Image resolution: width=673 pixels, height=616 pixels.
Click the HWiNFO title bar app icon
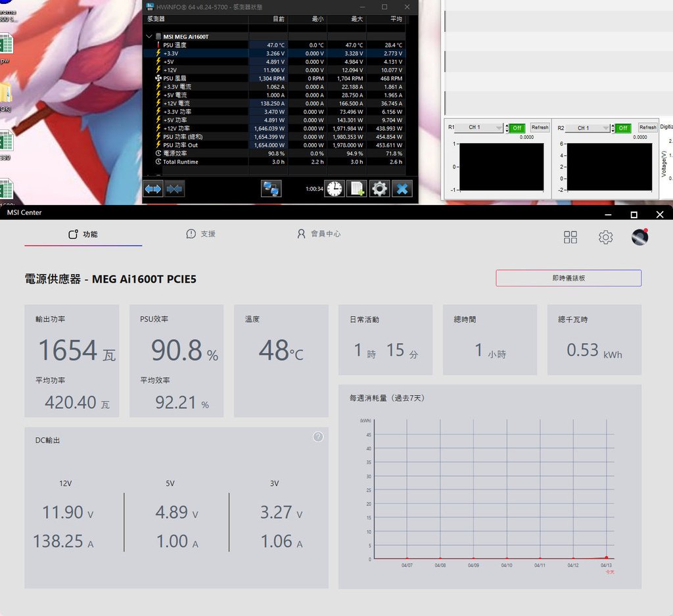click(x=150, y=7)
